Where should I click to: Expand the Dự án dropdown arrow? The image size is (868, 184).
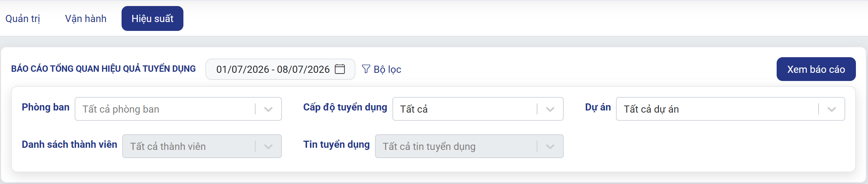[x=832, y=109]
